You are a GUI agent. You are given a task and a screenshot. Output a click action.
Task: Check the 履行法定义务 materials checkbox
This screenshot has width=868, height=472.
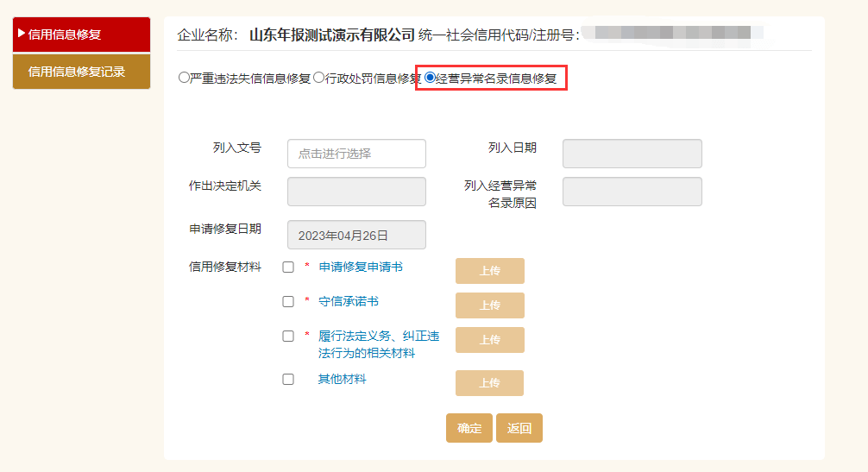click(288, 337)
